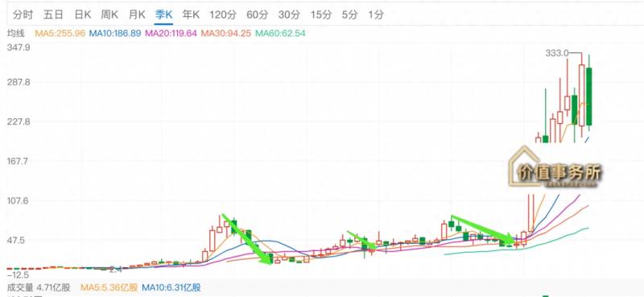Select the 30分 interval tab
This screenshot has height=297, width=644.
(x=289, y=14)
